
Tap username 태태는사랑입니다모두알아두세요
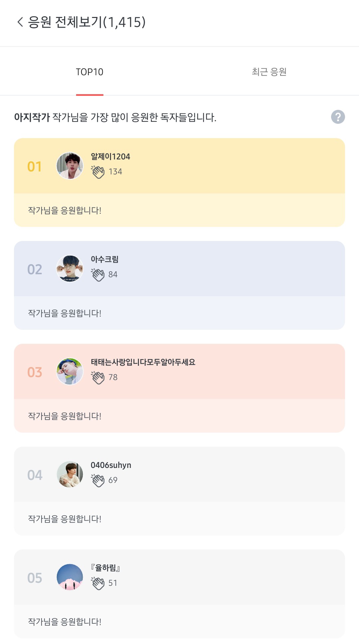pos(143,362)
